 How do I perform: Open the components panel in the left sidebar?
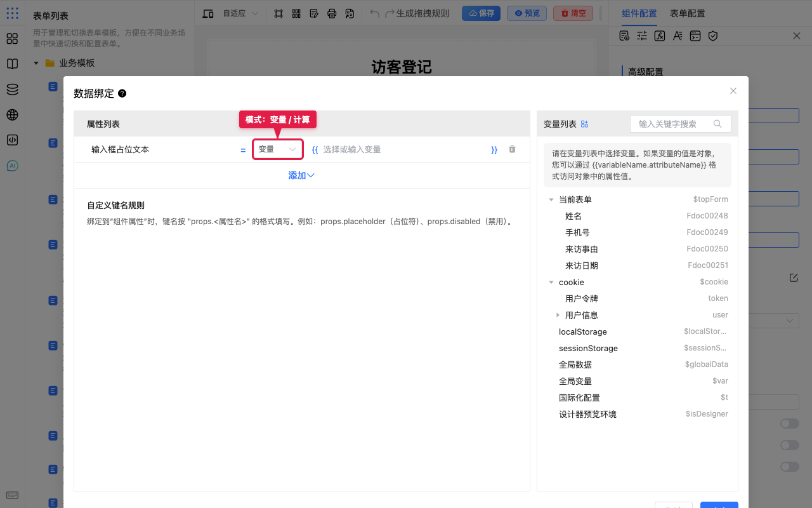(x=12, y=39)
